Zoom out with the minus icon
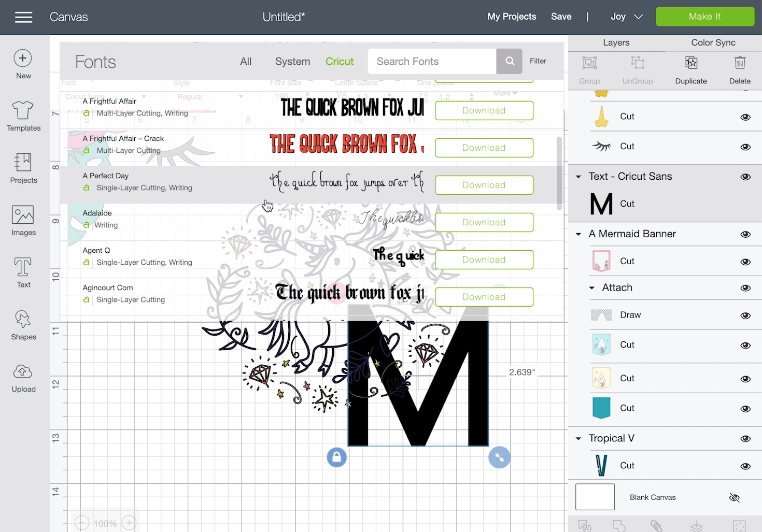762x532 pixels. pos(82,523)
